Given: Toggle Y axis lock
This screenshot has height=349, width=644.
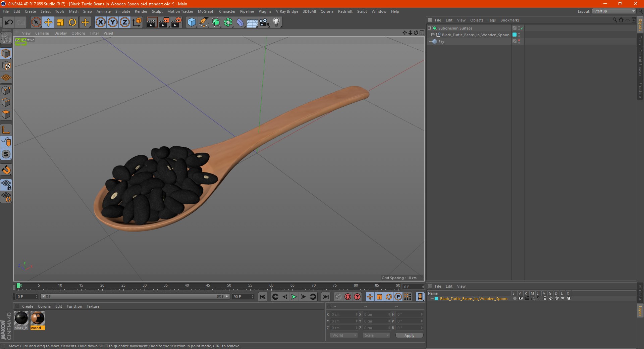Looking at the screenshot, I should pyautogui.click(x=113, y=22).
